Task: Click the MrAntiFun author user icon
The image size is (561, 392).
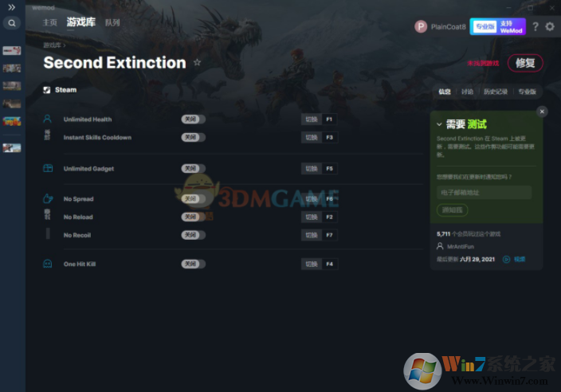Action: click(x=440, y=246)
